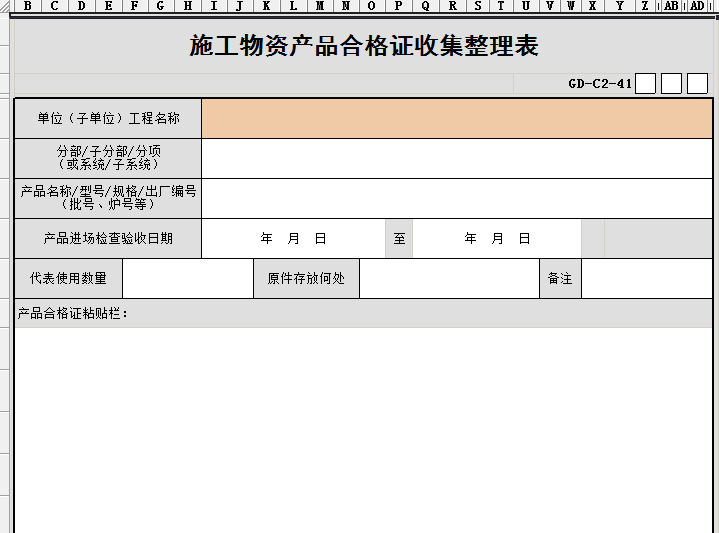Select the title 施工物资产品合格证收集整理表
Viewport: 719px width, 533px height.
click(x=364, y=46)
